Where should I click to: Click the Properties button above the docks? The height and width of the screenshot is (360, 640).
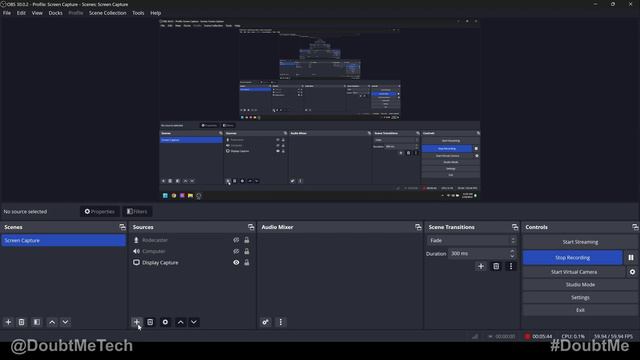coord(100,211)
